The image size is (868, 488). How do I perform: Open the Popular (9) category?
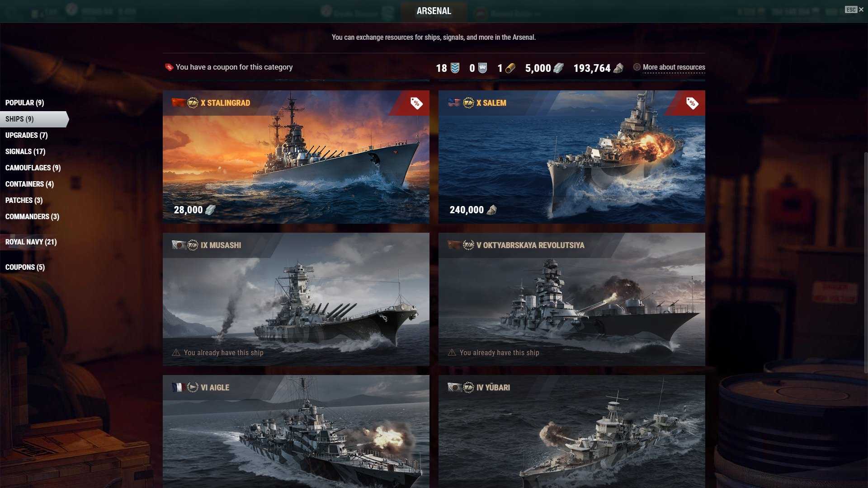coord(25,103)
